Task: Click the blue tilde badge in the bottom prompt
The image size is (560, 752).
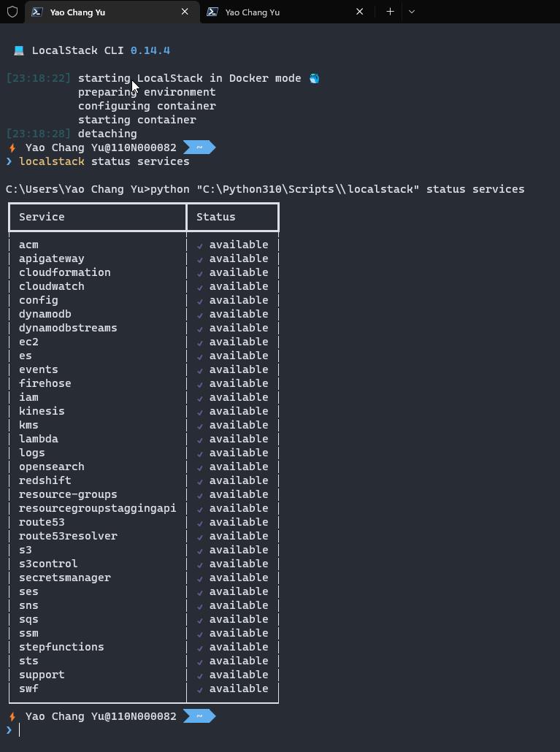Action: click(x=199, y=716)
